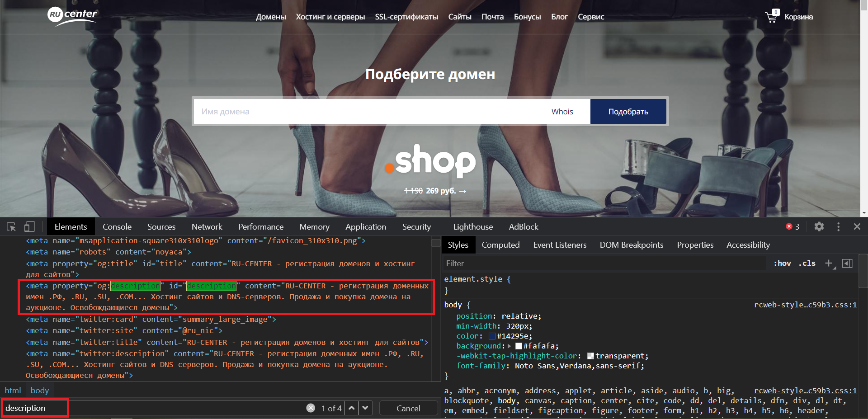Open the Домены menu
Image resolution: width=868 pixels, height=419 pixels.
point(271,17)
